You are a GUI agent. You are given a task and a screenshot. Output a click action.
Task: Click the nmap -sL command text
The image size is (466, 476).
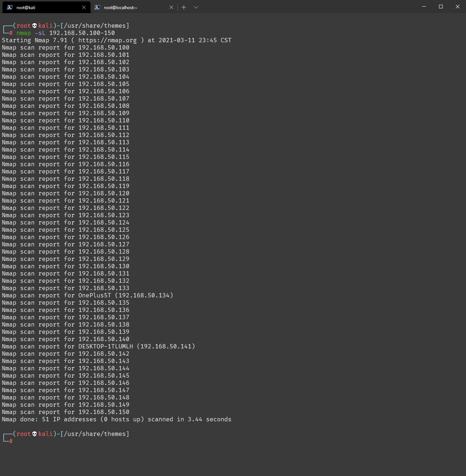click(31, 33)
